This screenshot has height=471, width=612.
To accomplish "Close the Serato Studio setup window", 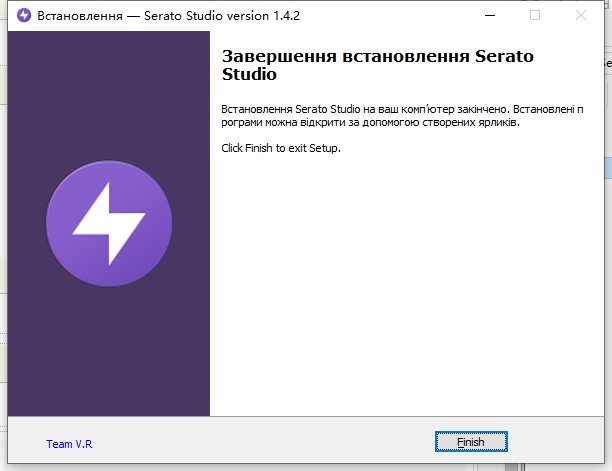I will (581, 16).
